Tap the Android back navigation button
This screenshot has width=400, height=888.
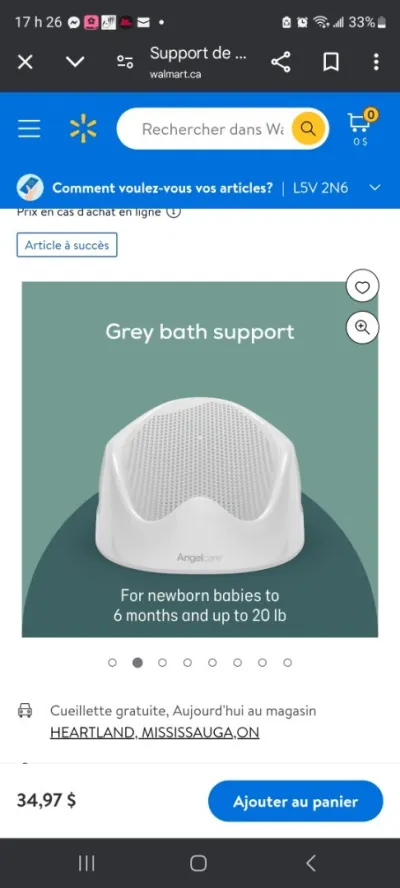pos(310,863)
